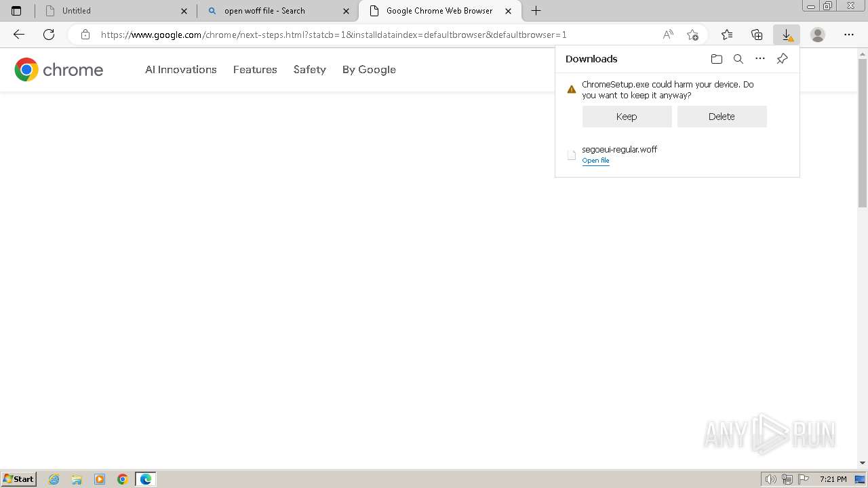This screenshot has height=488, width=868.
Task: Open the Features menu item
Action: (x=255, y=69)
